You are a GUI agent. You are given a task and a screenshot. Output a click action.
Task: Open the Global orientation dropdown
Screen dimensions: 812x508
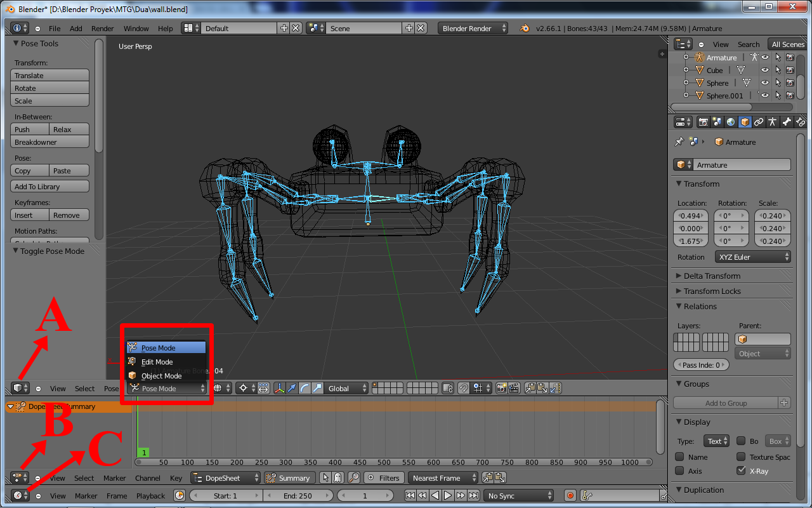coord(346,388)
